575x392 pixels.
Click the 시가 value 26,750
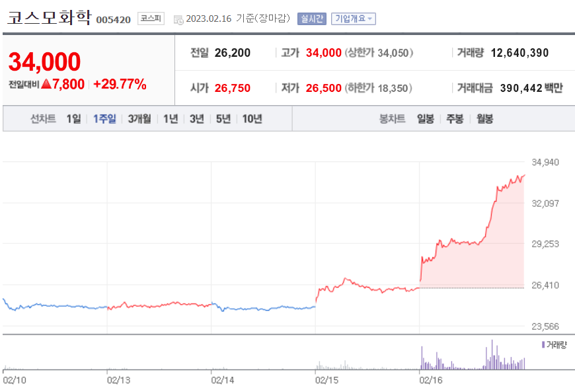(x=233, y=88)
